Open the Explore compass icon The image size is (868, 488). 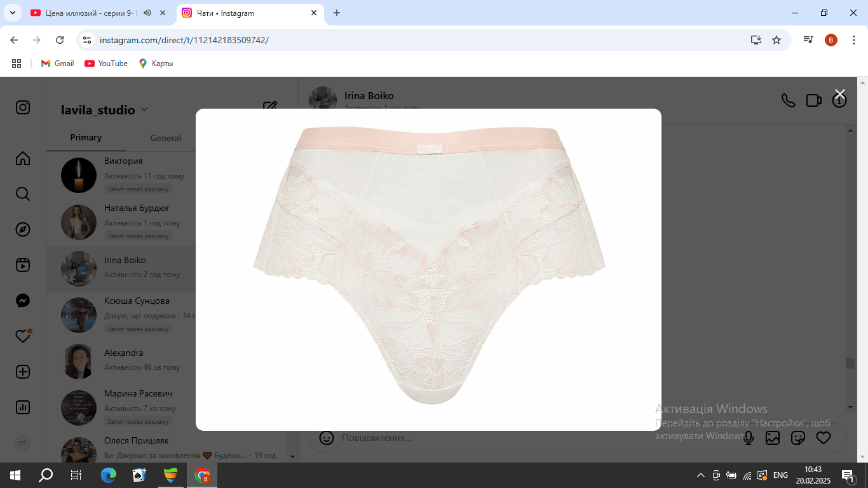pos(23,229)
